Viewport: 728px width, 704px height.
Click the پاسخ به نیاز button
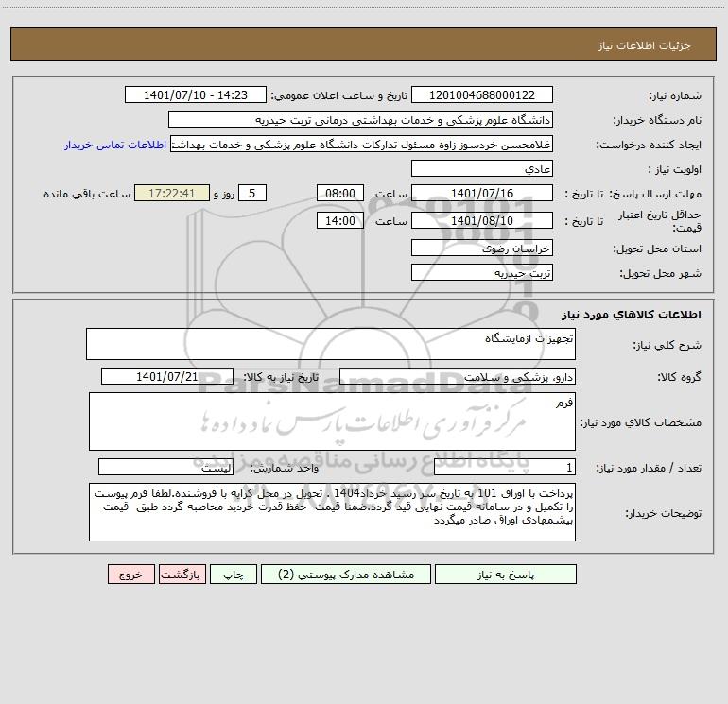click(x=506, y=574)
